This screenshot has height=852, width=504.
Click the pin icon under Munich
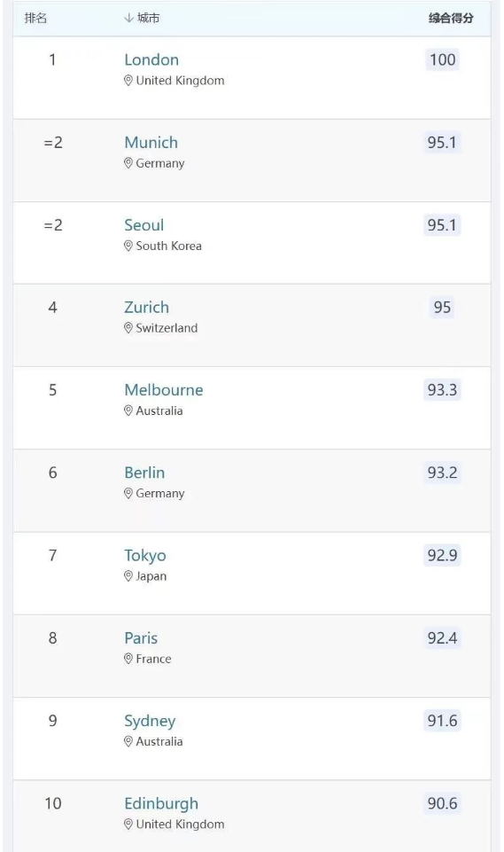128,163
